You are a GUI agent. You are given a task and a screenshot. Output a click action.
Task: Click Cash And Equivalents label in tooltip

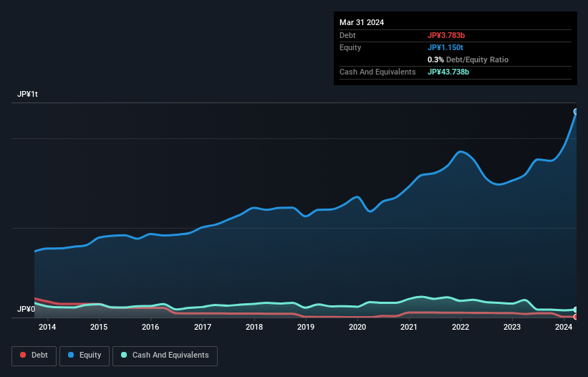377,72
